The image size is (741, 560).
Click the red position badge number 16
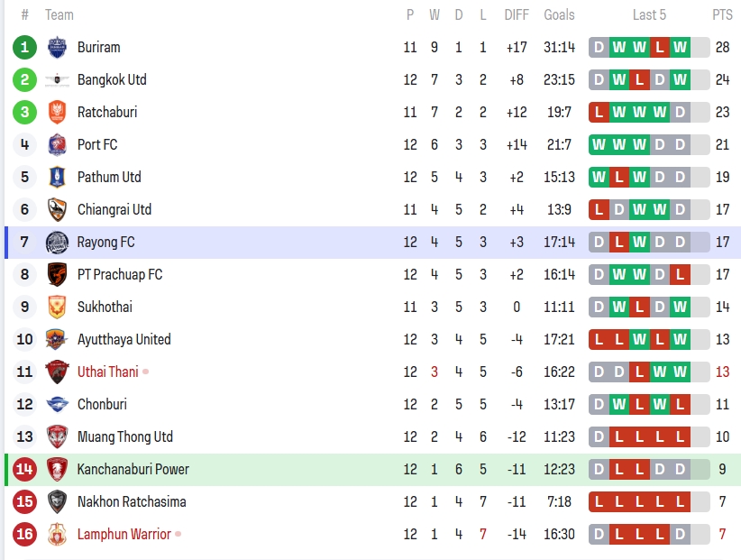click(25, 534)
